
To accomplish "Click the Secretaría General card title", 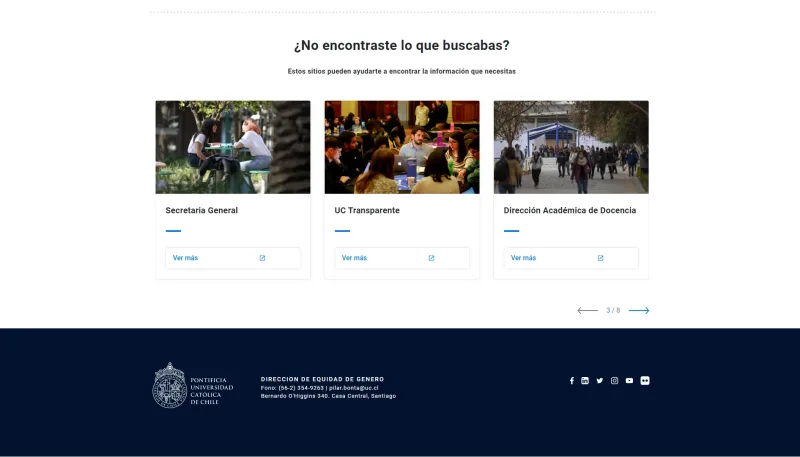I will (x=202, y=210).
